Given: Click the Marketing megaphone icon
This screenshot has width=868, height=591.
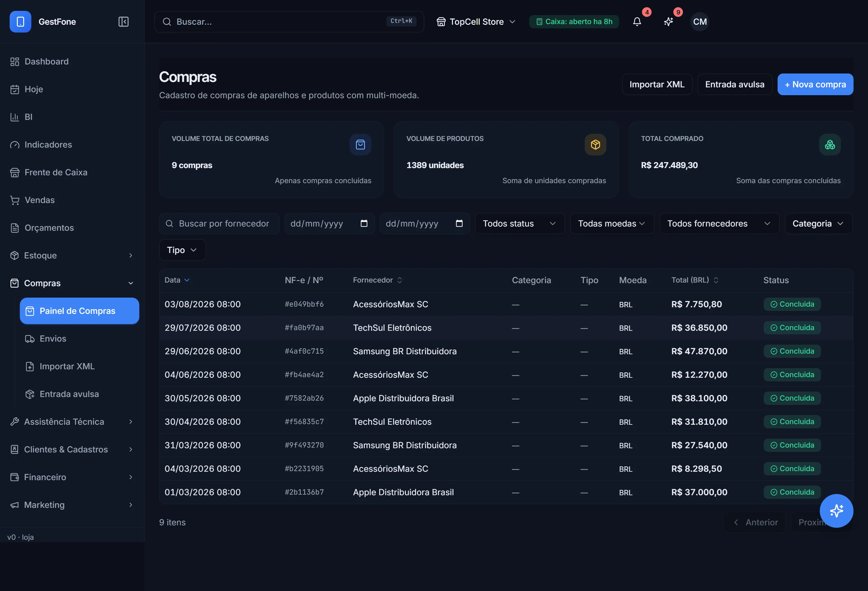Looking at the screenshot, I should coord(14,505).
